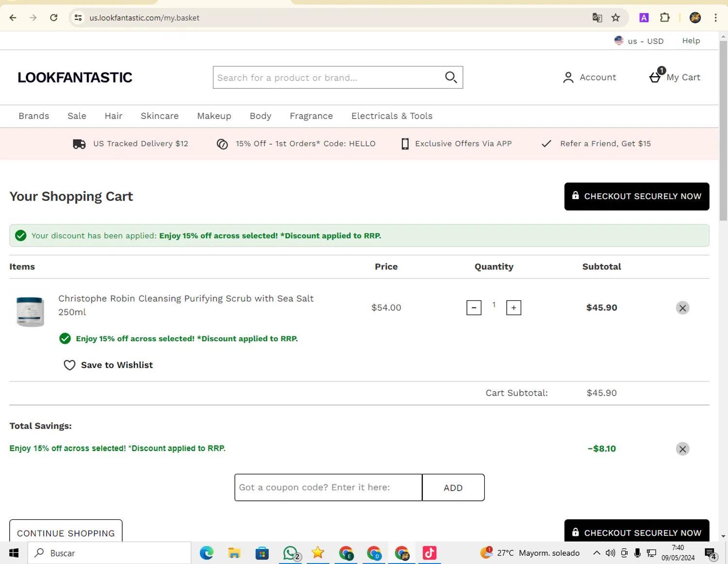The height and width of the screenshot is (564, 728).
Task: Focus the product search field
Action: [x=328, y=78]
